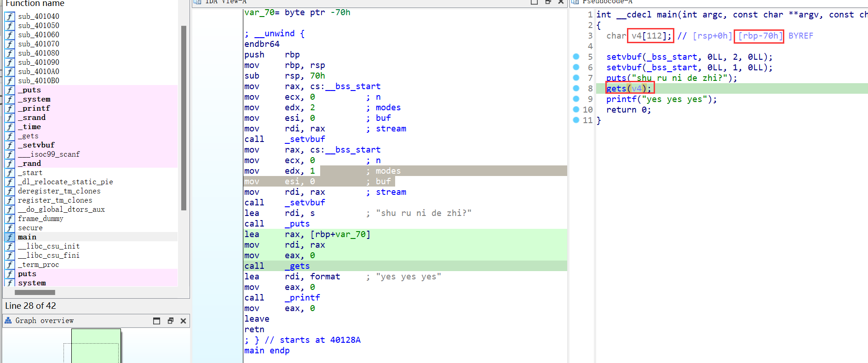Toggle breakpoint dot on pseudocode line 9
This screenshot has height=363, width=868.
click(576, 99)
